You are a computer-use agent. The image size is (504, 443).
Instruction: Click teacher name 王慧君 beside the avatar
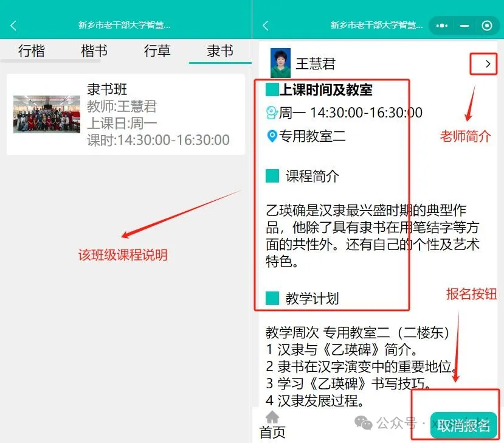tap(315, 63)
